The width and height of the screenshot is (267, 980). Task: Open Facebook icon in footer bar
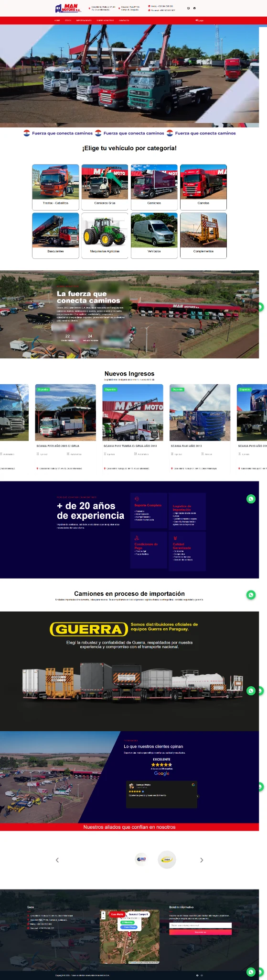click(197, 975)
